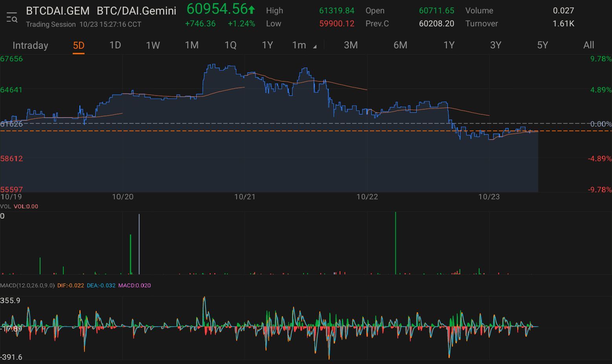Select the 1D candle tab

(115, 45)
